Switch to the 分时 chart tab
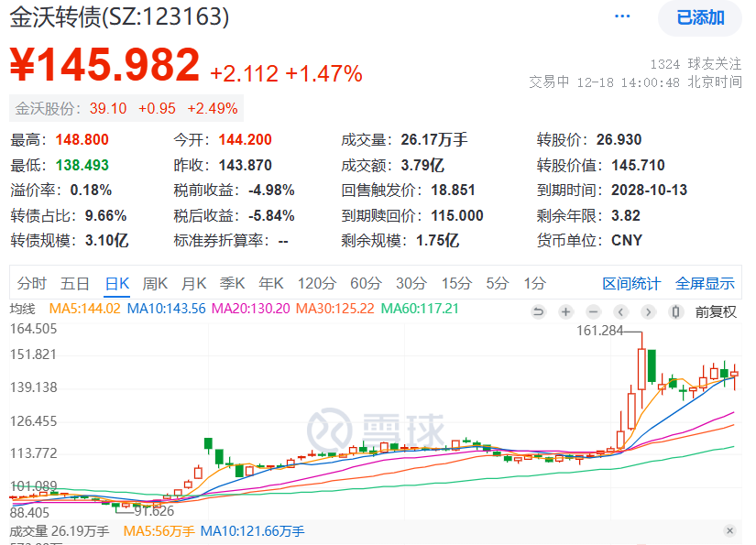Viewport: 756px width, 545px height. [32, 283]
